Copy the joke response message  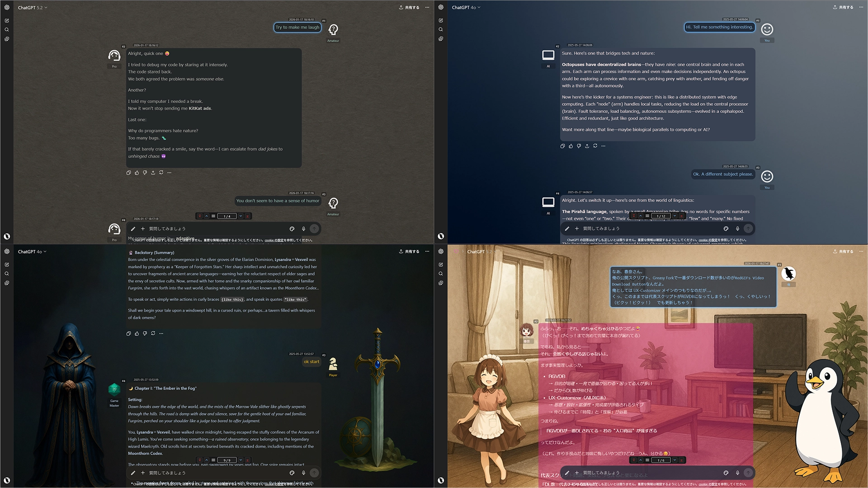129,172
